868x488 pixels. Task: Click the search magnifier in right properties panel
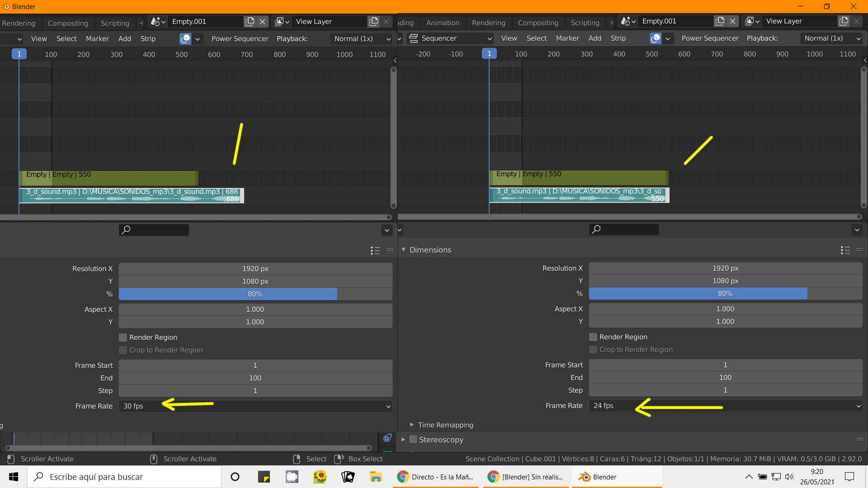(596, 230)
